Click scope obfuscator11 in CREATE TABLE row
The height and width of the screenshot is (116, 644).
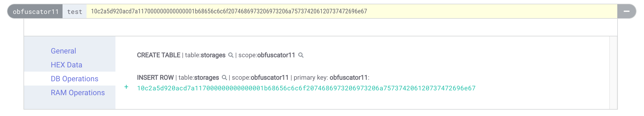pyautogui.click(x=276, y=55)
